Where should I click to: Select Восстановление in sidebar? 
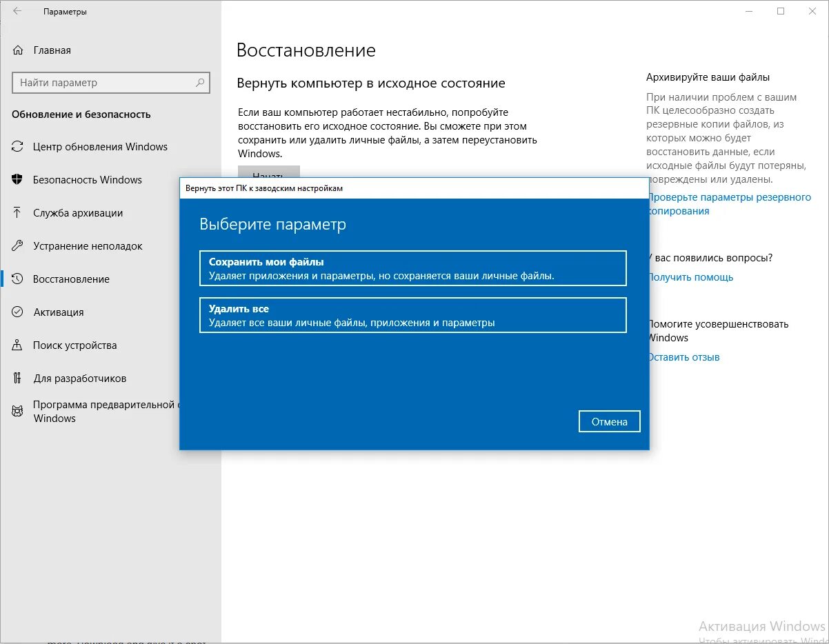point(71,279)
